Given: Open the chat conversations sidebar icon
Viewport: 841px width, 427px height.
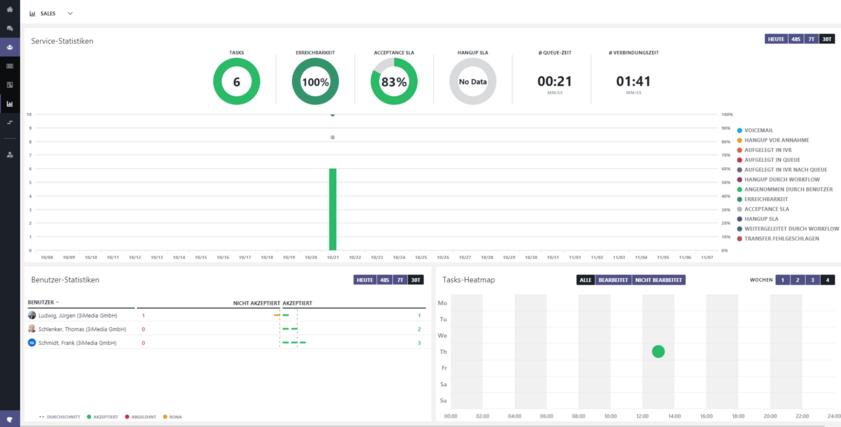Looking at the screenshot, I should (x=10, y=28).
